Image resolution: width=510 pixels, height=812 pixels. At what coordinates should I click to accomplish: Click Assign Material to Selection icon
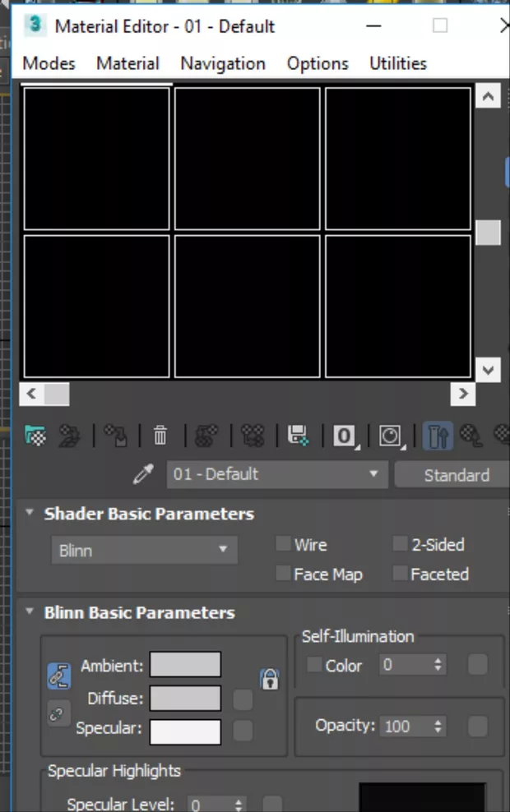click(114, 435)
